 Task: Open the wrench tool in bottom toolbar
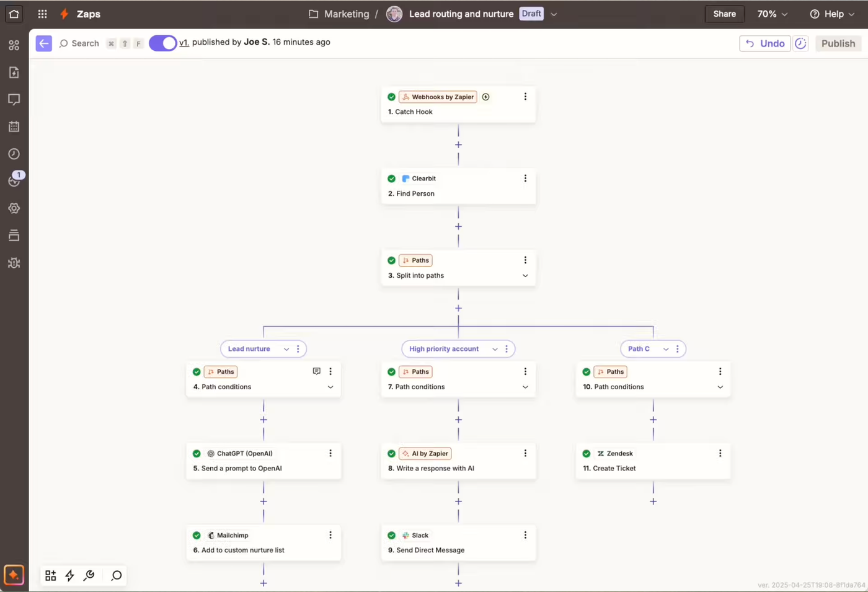tap(89, 575)
